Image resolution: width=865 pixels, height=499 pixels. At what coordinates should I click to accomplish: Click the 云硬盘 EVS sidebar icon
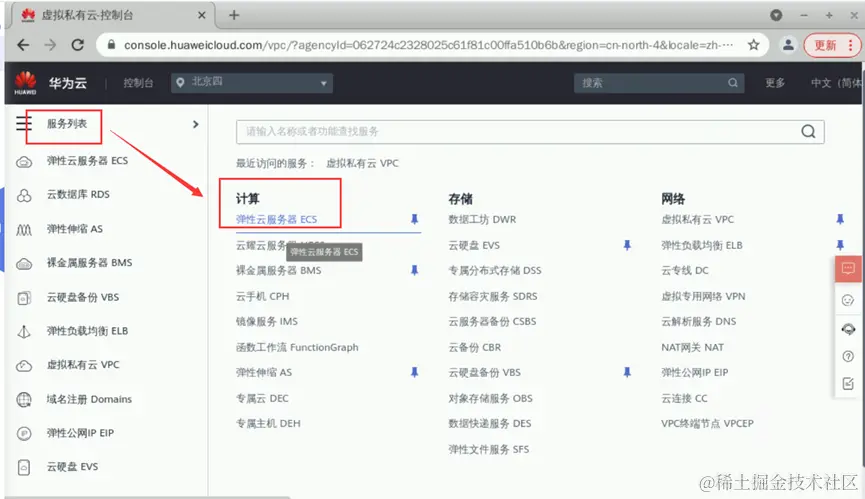coord(24,467)
